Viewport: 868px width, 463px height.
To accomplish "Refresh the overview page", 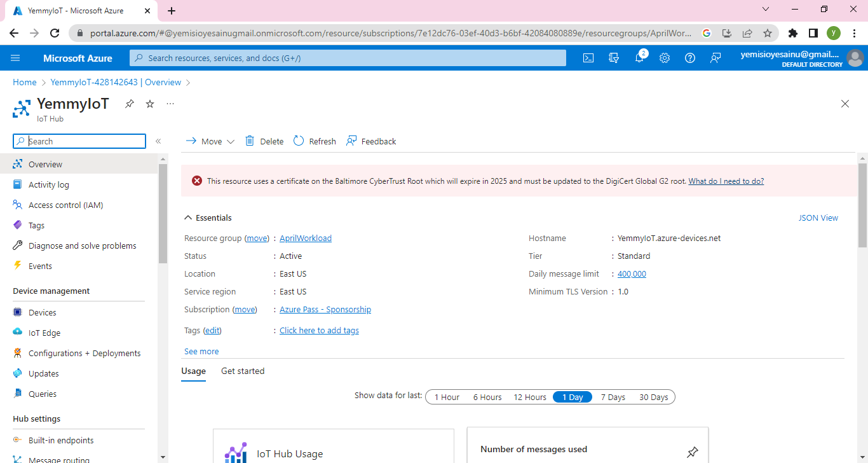I will [x=315, y=141].
